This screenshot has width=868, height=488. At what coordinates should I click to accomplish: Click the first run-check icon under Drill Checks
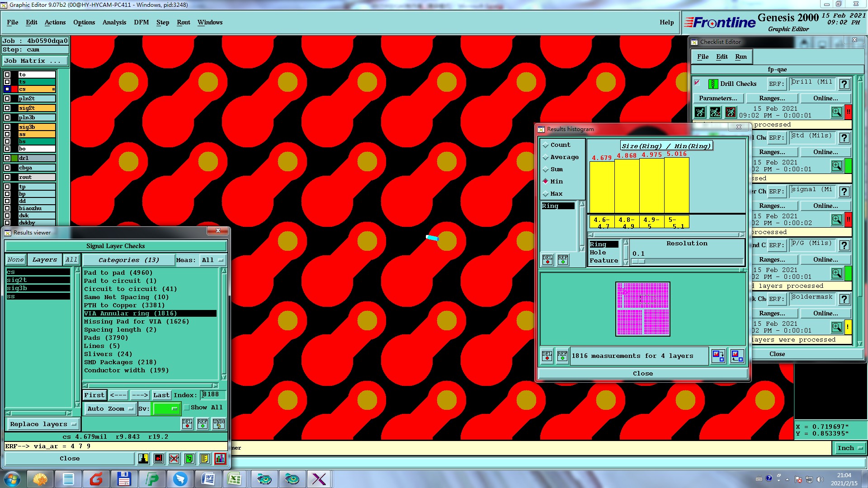click(700, 112)
